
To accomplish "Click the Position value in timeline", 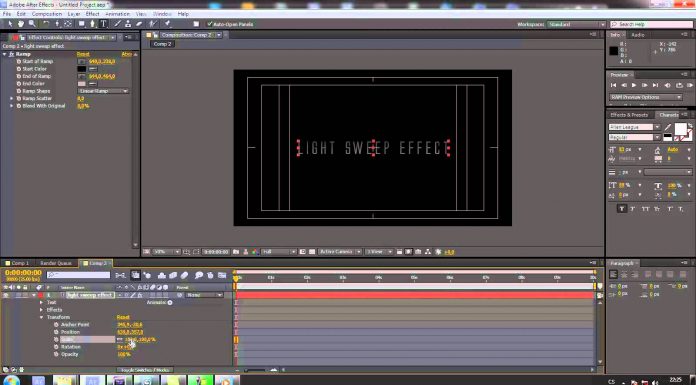I will point(130,332).
